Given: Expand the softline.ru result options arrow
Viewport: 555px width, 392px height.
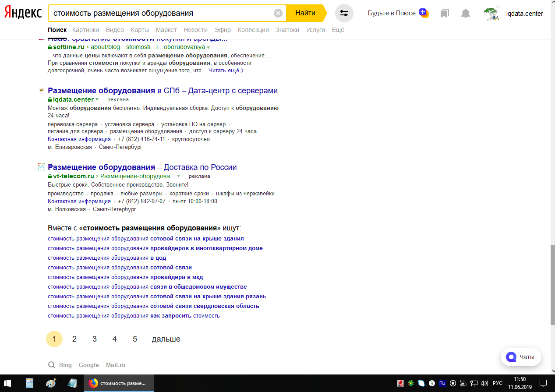Looking at the screenshot, I should (209, 47).
